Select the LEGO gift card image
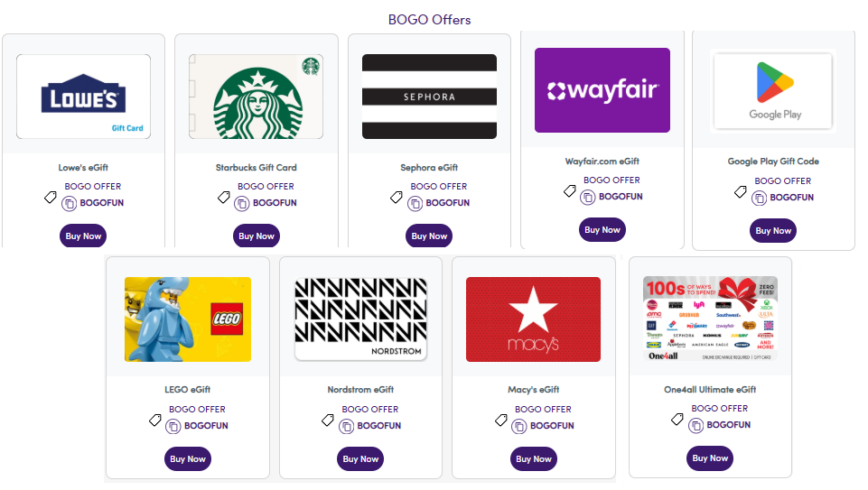 click(x=187, y=319)
